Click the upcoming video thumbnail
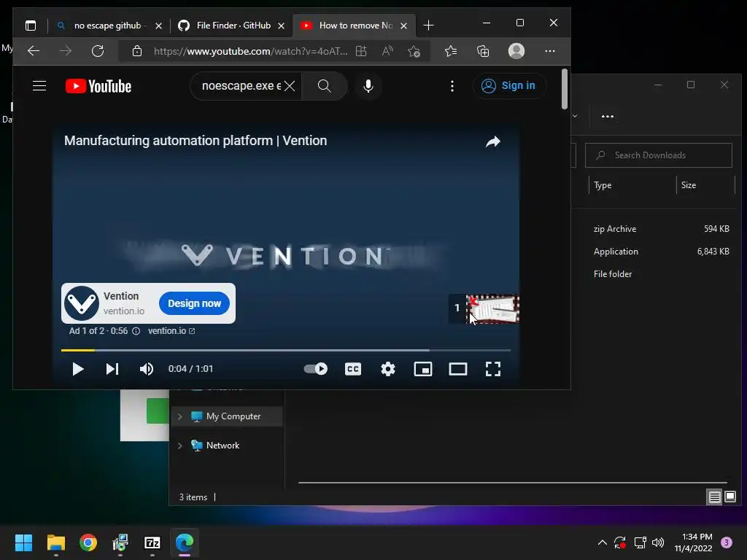The width and height of the screenshot is (747, 560). (x=492, y=308)
